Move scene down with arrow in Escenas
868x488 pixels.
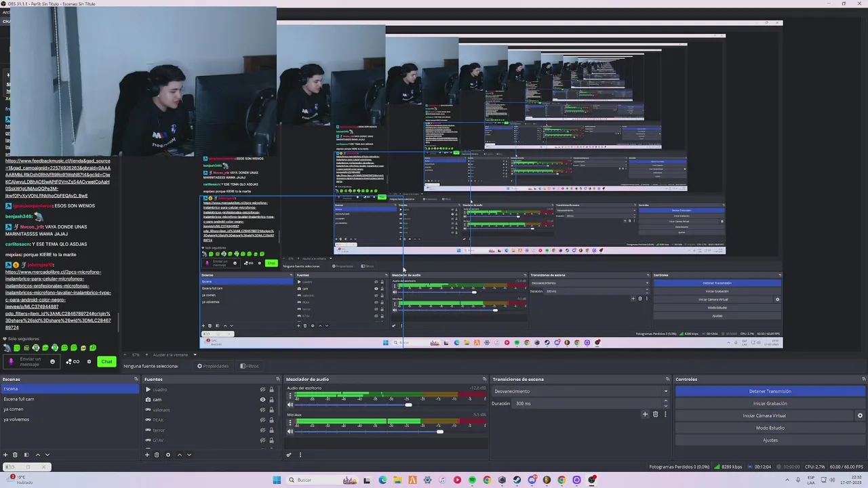click(x=47, y=455)
